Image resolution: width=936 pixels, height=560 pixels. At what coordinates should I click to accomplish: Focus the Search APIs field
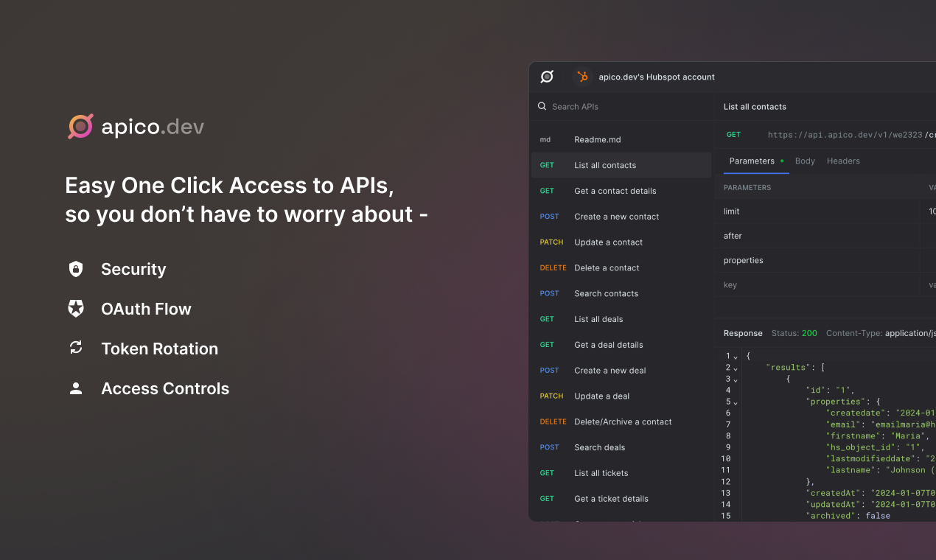pyautogui.click(x=621, y=106)
